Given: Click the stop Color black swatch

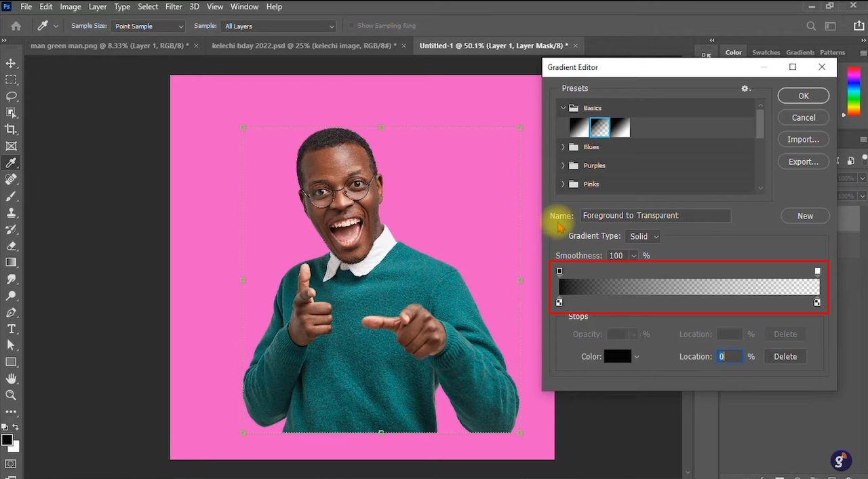Looking at the screenshot, I should coord(618,356).
